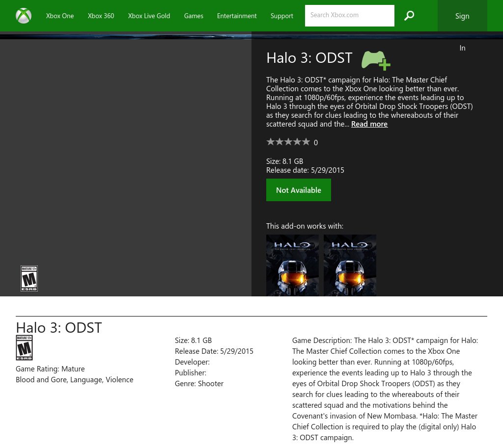Click the Sign In button
The height and width of the screenshot is (448, 503).
pyautogui.click(x=462, y=16)
